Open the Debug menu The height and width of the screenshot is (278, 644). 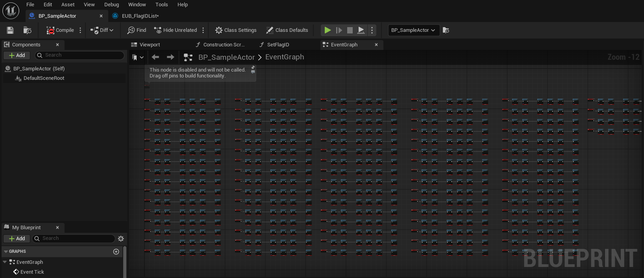click(111, 5)
